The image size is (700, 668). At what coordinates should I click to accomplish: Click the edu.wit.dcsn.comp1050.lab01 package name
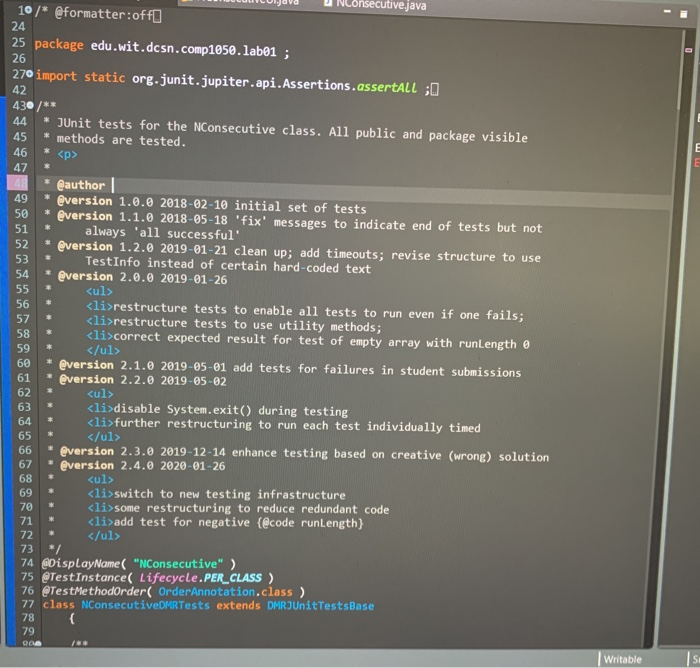tap(183, 49)
